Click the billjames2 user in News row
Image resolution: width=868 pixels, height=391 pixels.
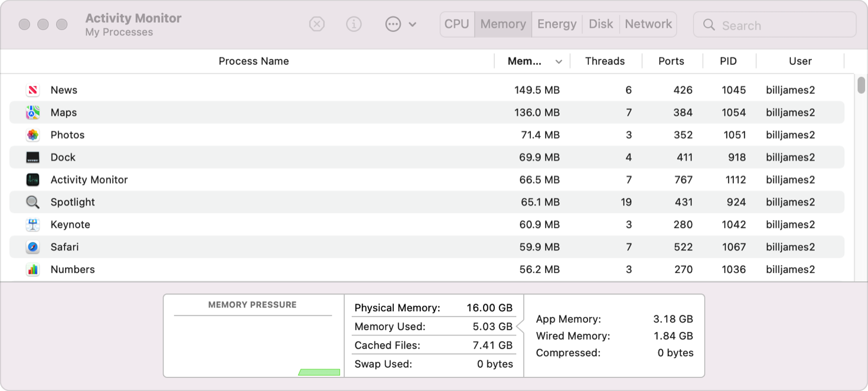pyautogui.click(x=791, y=90)
